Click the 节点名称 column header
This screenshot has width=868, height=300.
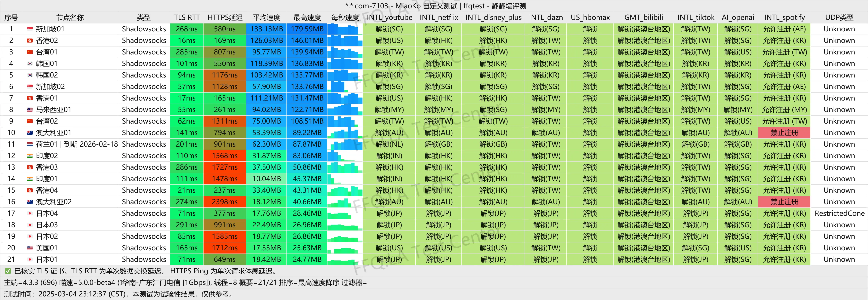pos(70,17)
